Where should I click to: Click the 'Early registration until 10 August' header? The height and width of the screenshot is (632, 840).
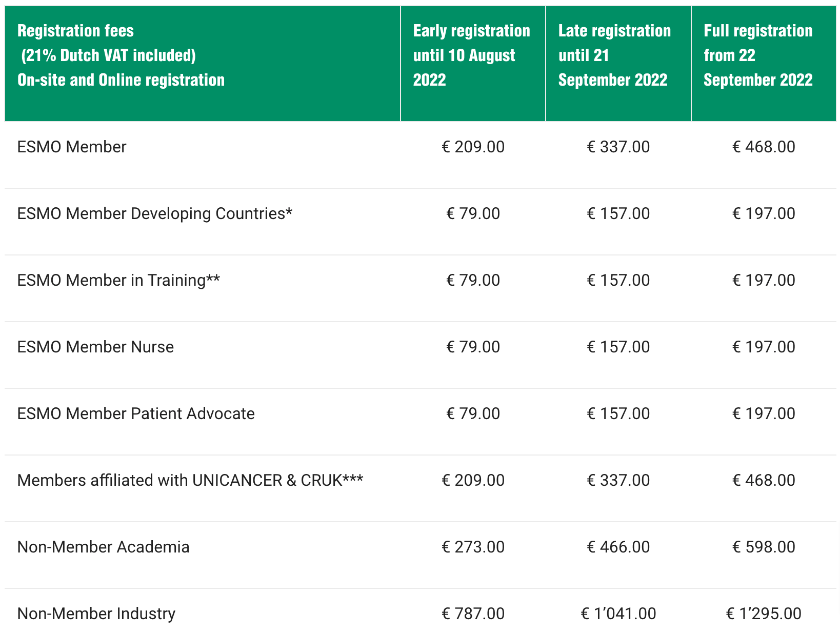pyautogui.click(x=471, y=55)
